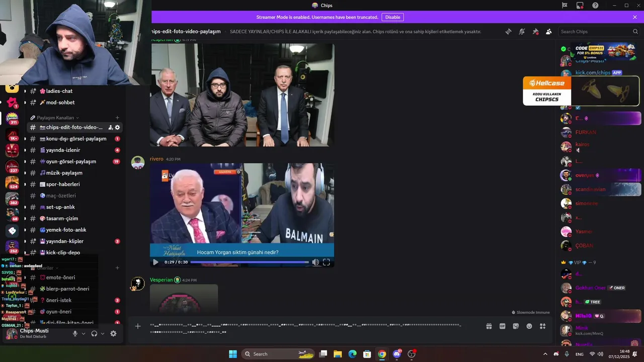Toggle the member list visibility
This screenshot has width=644, height=362.
pos(548,31)
